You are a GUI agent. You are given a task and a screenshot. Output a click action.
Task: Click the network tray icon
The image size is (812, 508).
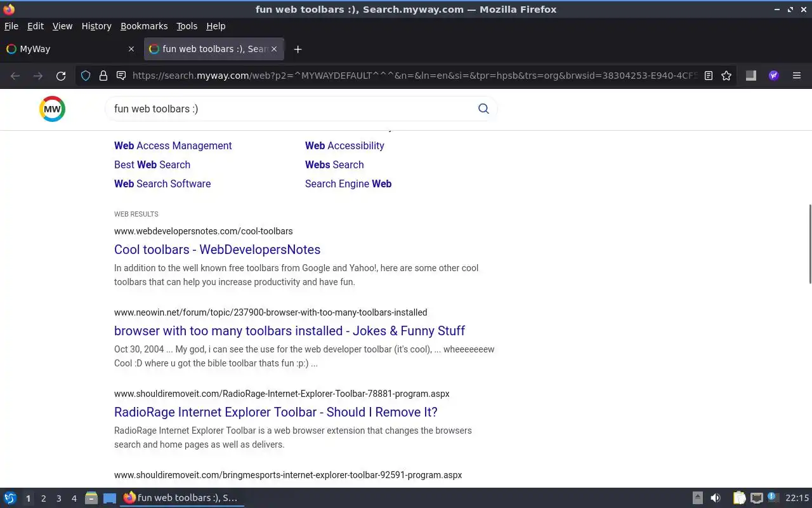pos(756,498)
